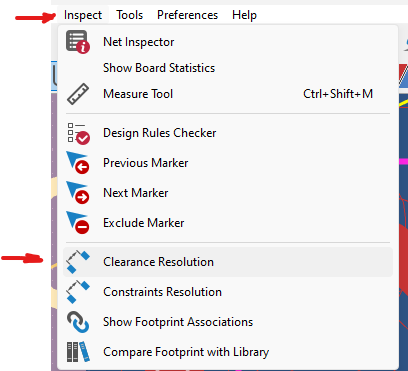Select Show Board Statistics entry
Screen dimensions: 408x371
[159, 68]
